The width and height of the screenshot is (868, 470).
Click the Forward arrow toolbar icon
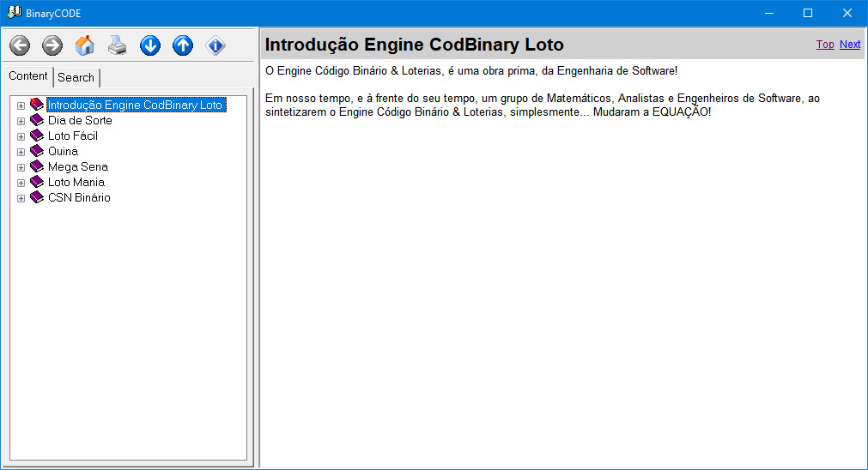tap(52, 45)
